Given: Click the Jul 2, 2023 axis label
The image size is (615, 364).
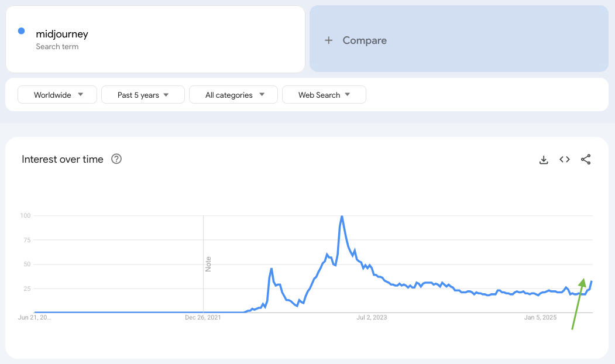Looking at the screenshot, I should pos(372,317).
